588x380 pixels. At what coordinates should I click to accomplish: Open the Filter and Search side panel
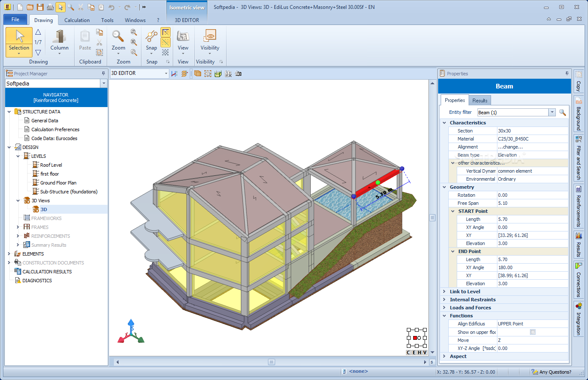(x=578, y=158)
